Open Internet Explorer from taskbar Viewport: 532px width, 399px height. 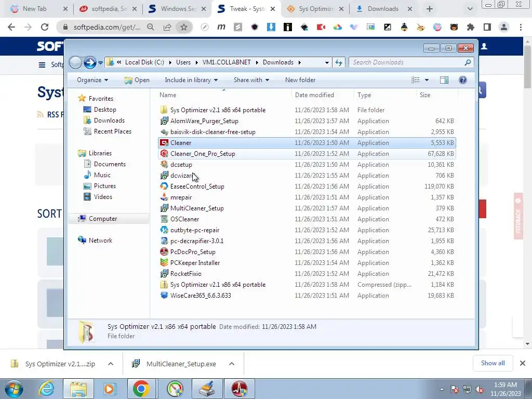(x=46, y=389)
